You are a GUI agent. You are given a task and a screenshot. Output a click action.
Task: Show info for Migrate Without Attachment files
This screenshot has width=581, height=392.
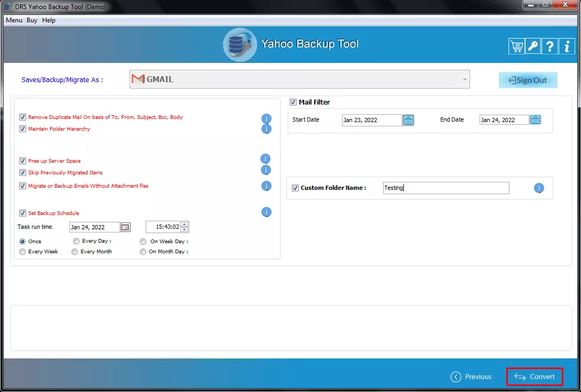point(266,186)
